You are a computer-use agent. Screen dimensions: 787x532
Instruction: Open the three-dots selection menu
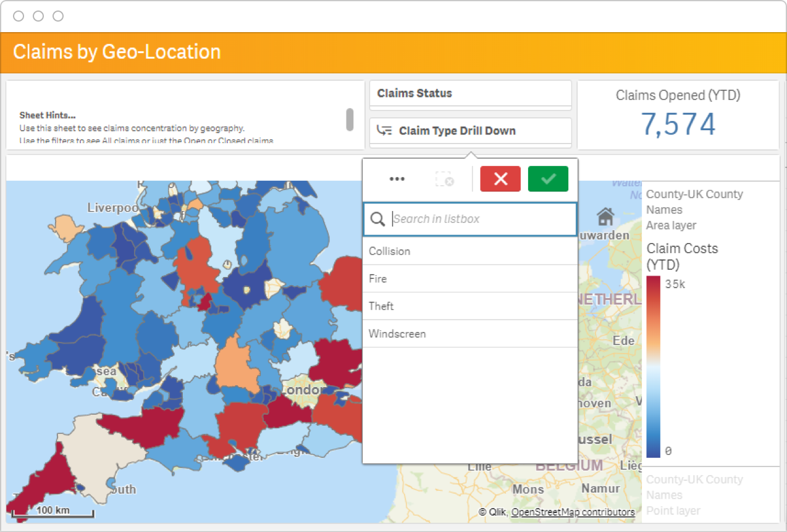pyautogui.click(x=397, y=179)
